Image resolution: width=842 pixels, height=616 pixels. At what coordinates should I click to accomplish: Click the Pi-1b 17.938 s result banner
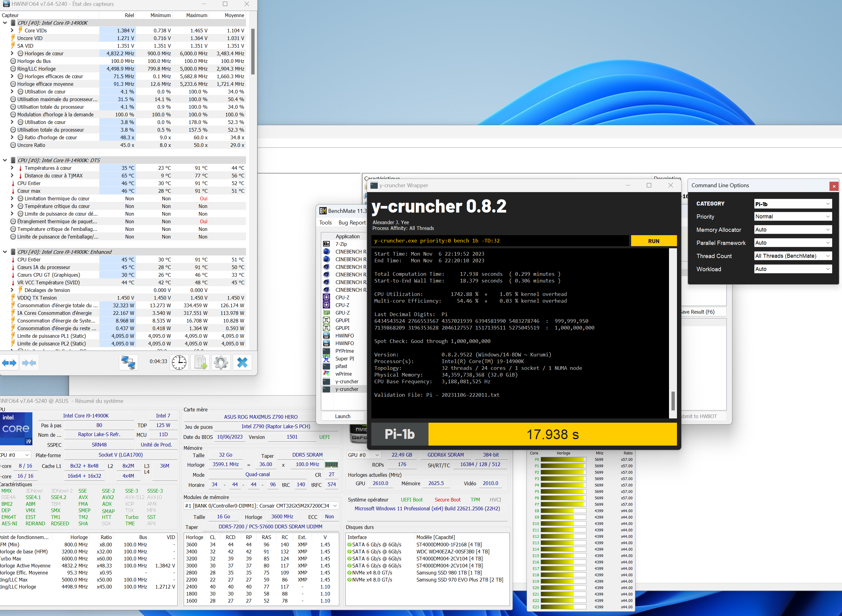[x=524, y=434]
